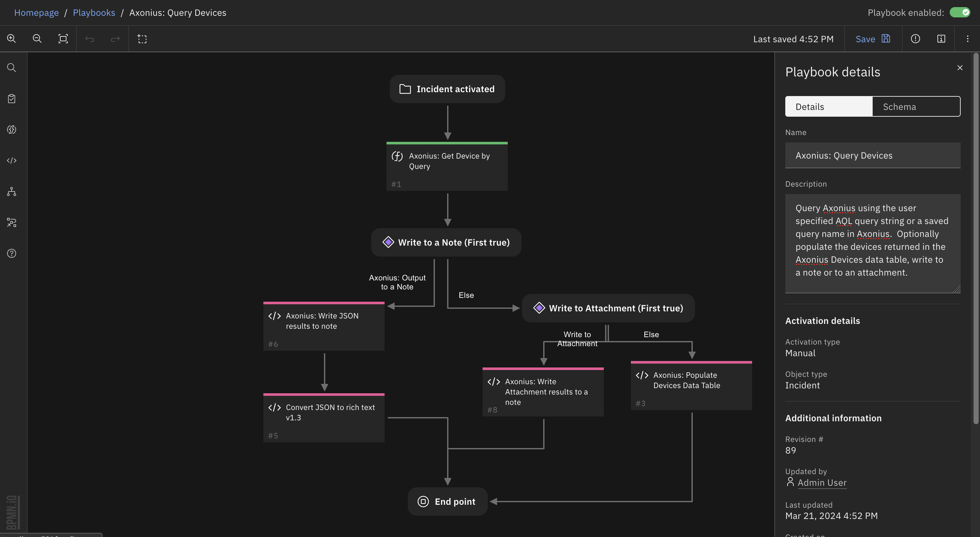Select the Axonius: Get Device by Query node
Image resolution: width=980 pixels, height=537 pixels.
pyautogui.click(x=447, y=167)
